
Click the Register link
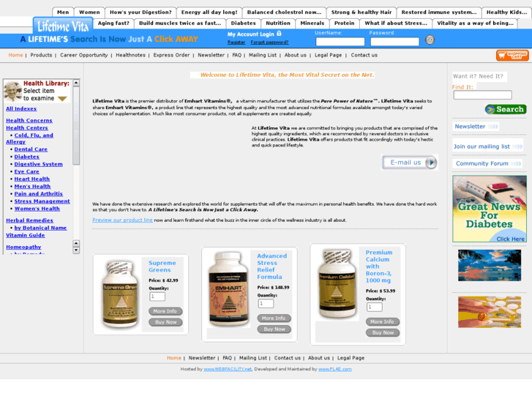coord(236,42)
